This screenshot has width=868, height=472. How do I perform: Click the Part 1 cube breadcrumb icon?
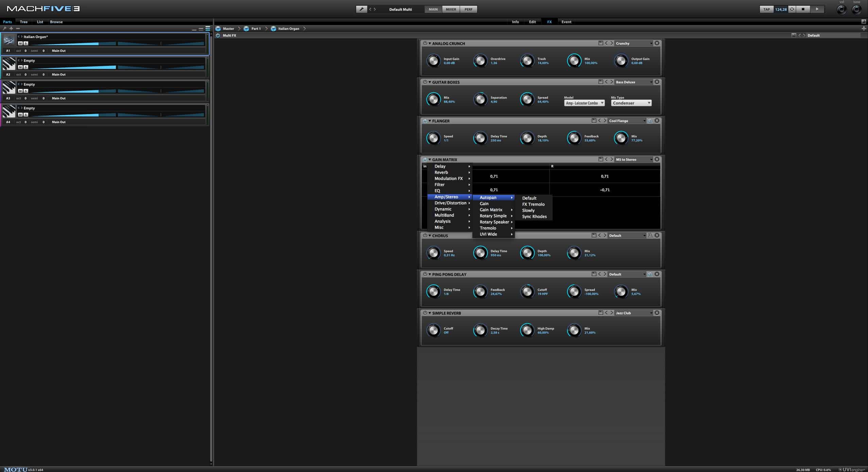(246, 29)
